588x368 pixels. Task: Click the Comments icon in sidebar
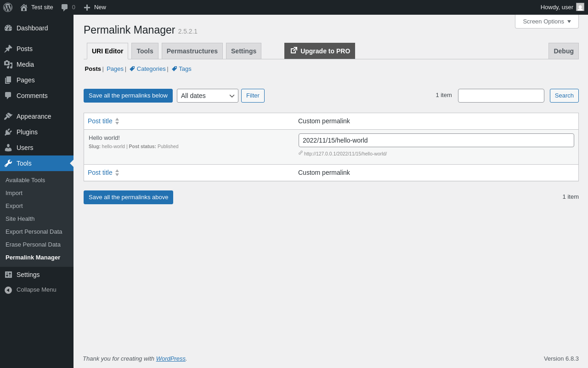(x=8, y=96)
